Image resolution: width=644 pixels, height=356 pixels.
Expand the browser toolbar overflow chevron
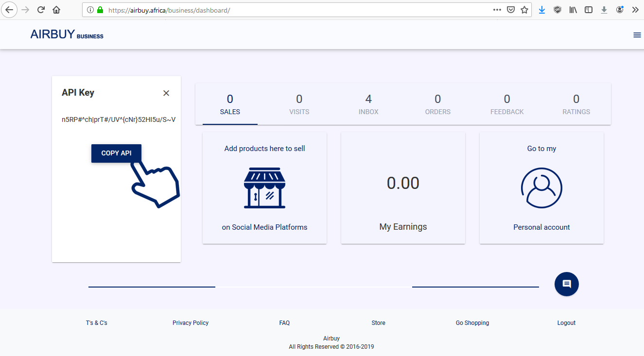635,10
